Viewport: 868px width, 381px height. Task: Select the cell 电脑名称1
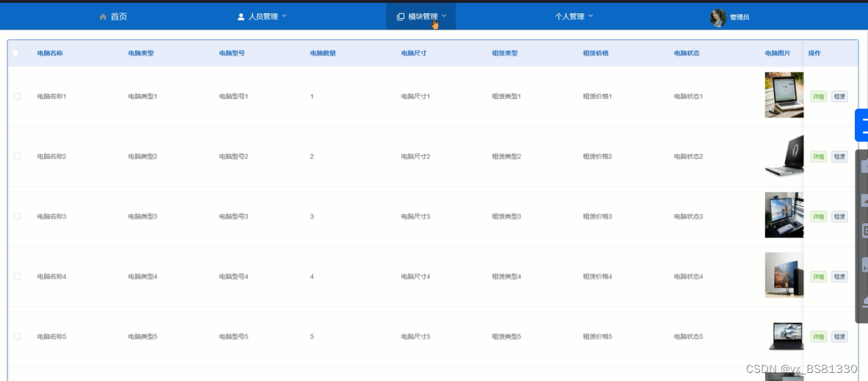pyautogui.click(x=51, y=96)
